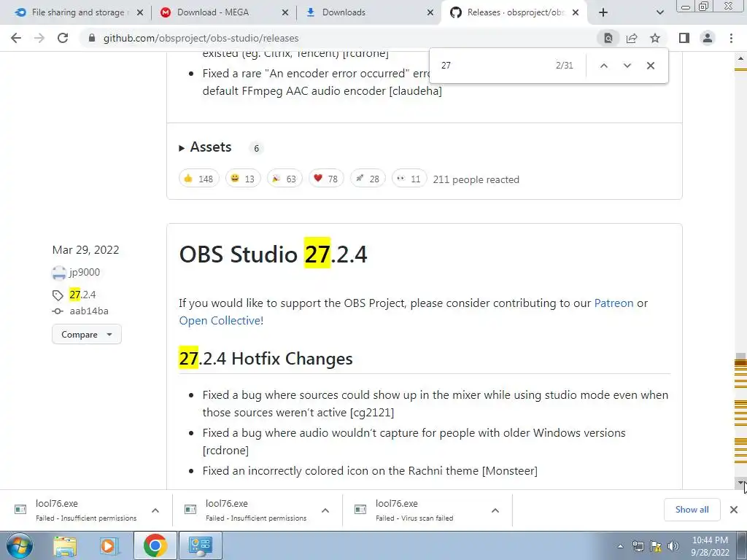The image size is (747, 560).
Task: Open commit aab14ba
Action: point(89,311)
